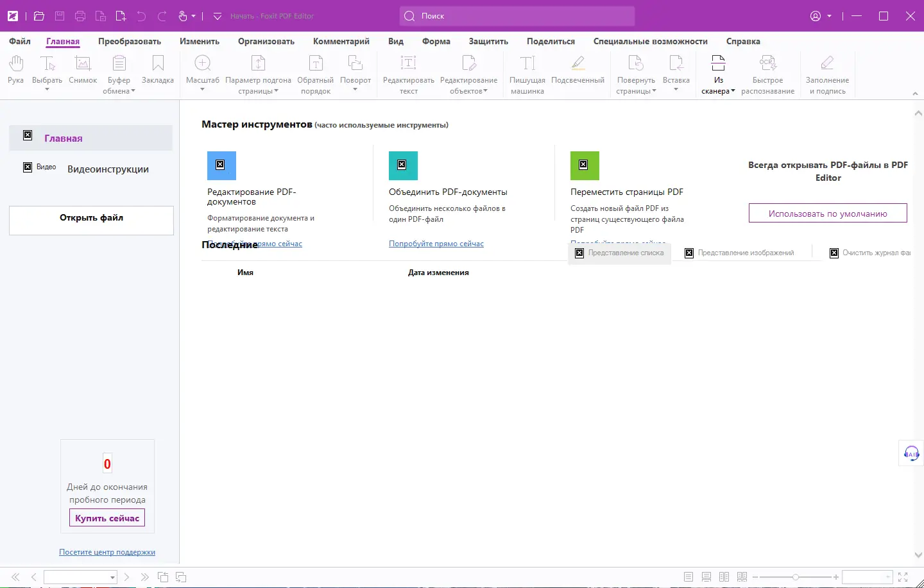Adjust the zoom slider handle in status bar
This screenshot has height=588, width=924.
[x=796, y=577]
